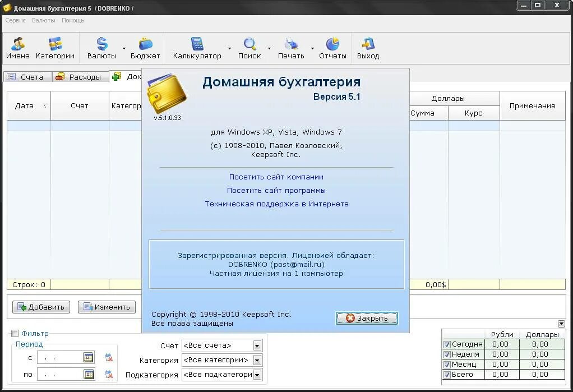Click the app icon in the title bar
573x392 pixels.
pyautogui.click(x=7, y=7)
